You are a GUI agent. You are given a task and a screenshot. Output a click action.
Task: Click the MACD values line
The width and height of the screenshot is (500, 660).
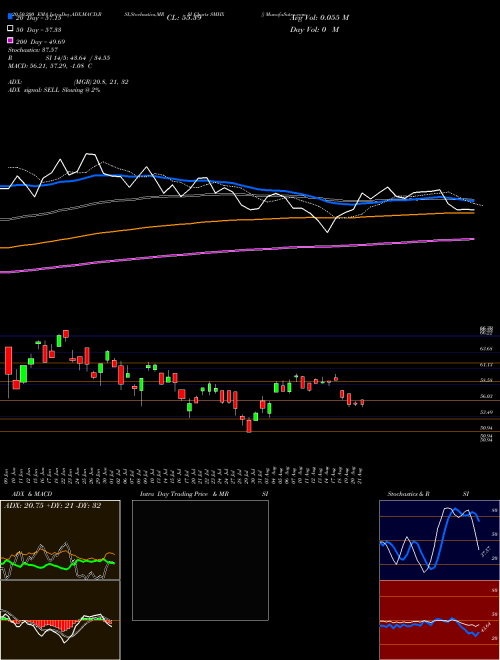pyautogui.click(x=50, y=66)
